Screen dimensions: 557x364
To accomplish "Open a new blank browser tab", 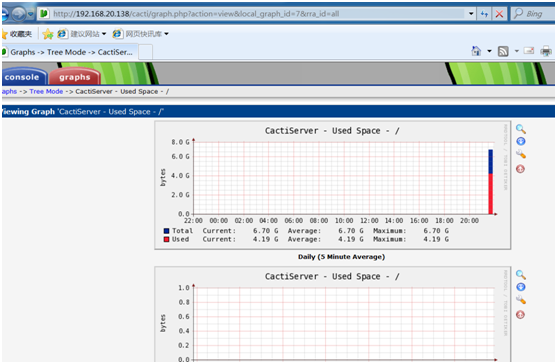I will (145, 52).
